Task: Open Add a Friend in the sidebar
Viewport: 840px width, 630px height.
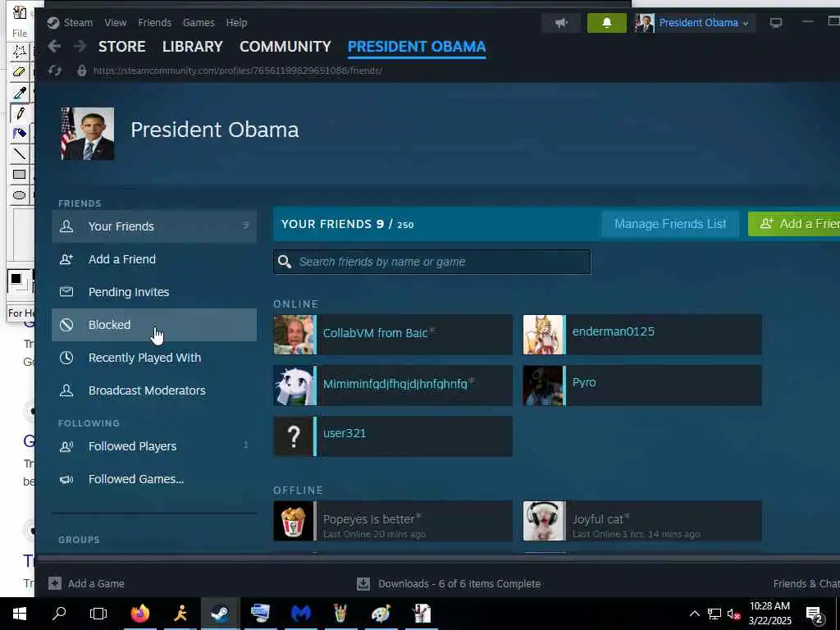Action: (x=154, y=259)
